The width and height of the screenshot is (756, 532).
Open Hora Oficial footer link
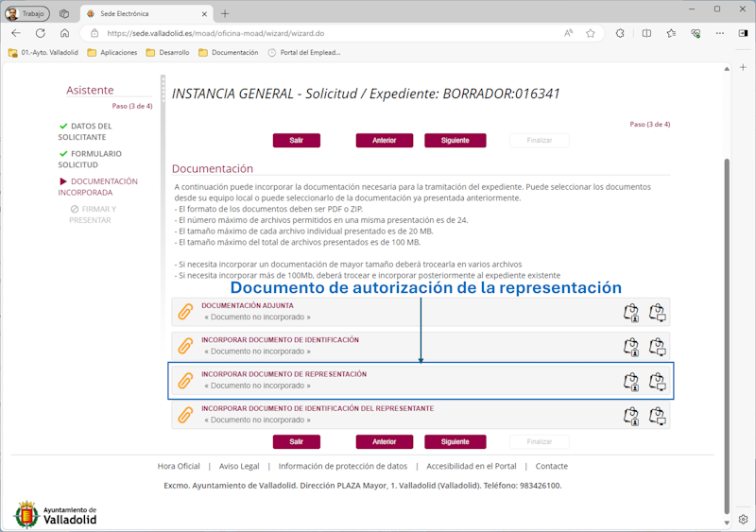coord(179,467)
